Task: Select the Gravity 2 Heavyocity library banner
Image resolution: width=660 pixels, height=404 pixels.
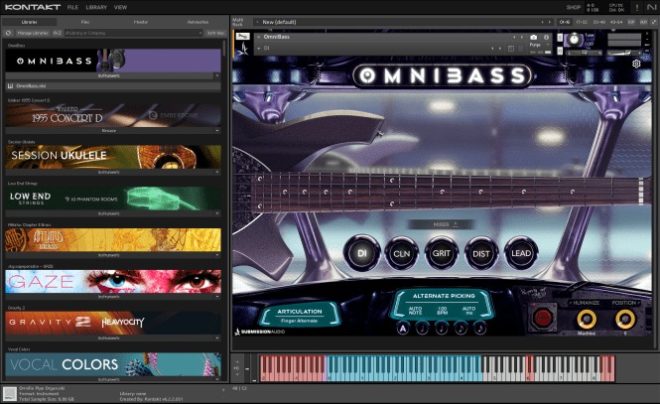Action: click(113, 323)
